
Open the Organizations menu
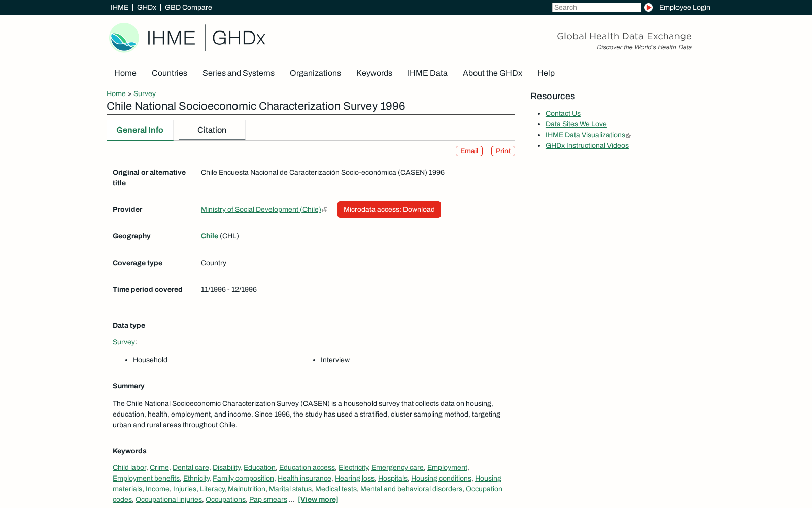tap(315, 73)
